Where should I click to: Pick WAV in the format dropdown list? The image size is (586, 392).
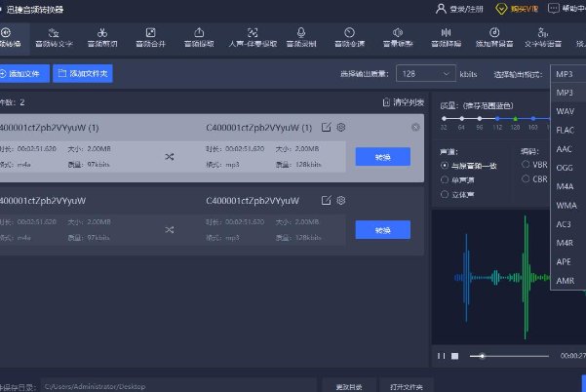click(565, 111)
